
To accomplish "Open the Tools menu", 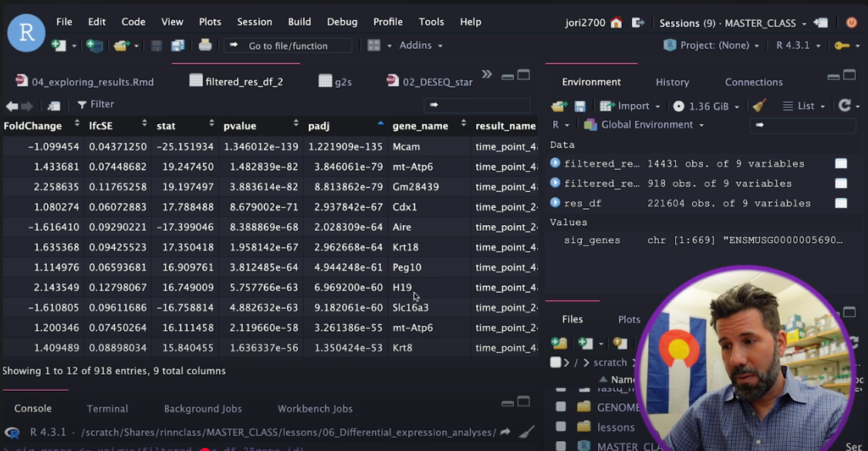I will click(431, 22).
